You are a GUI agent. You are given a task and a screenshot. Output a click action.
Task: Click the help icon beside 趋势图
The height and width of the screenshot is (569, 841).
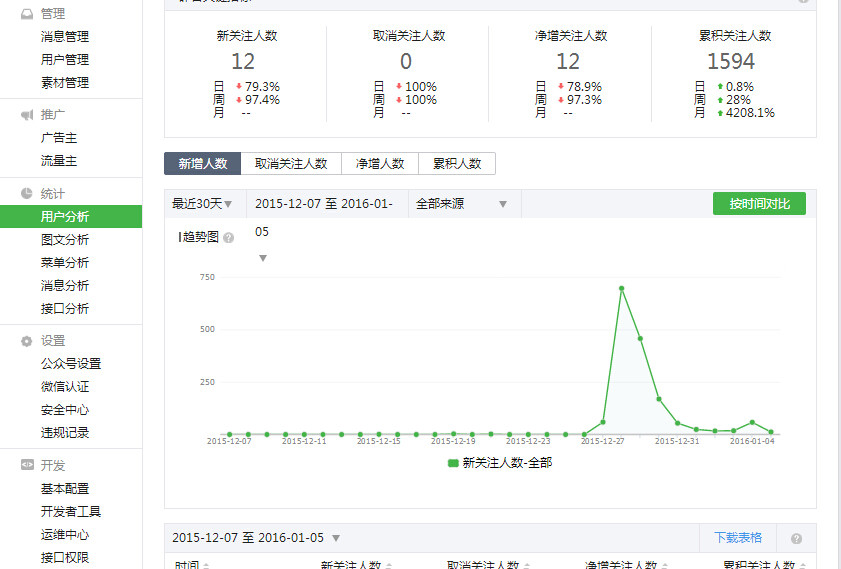pos(229,238)
